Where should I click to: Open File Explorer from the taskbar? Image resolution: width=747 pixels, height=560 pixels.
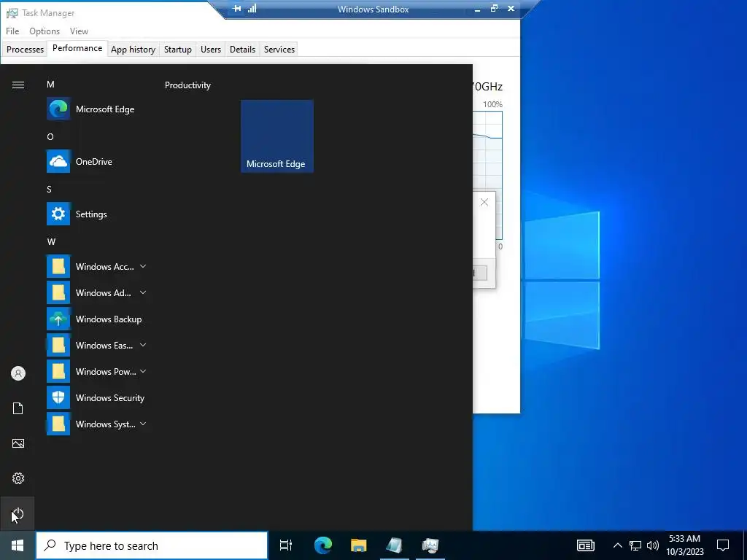[x=359, y=545]
